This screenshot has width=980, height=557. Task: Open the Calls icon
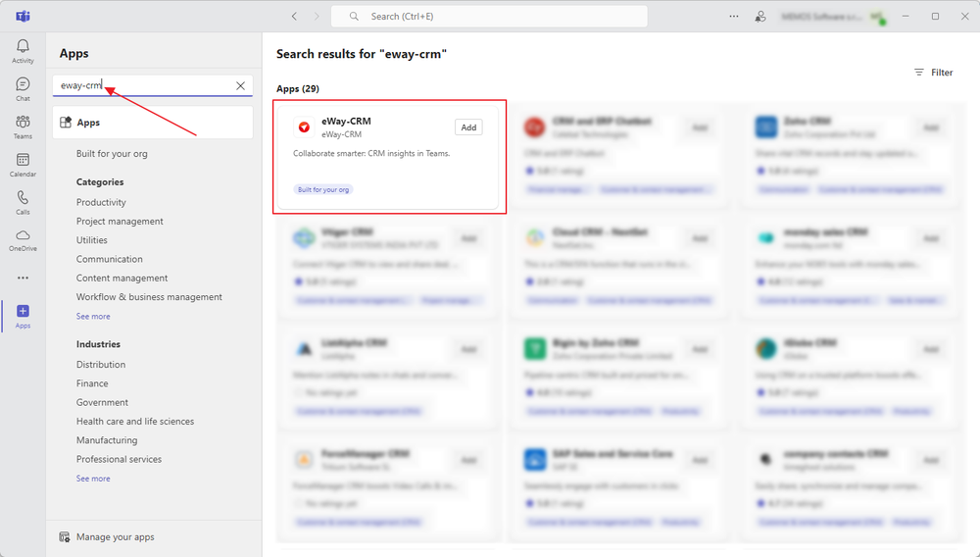pyautogui.click(x=23, y=202)
